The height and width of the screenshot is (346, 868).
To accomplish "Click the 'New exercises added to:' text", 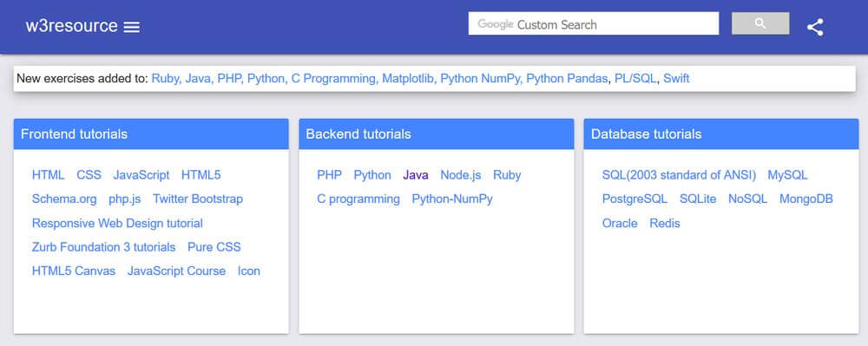I will (82, 79).
